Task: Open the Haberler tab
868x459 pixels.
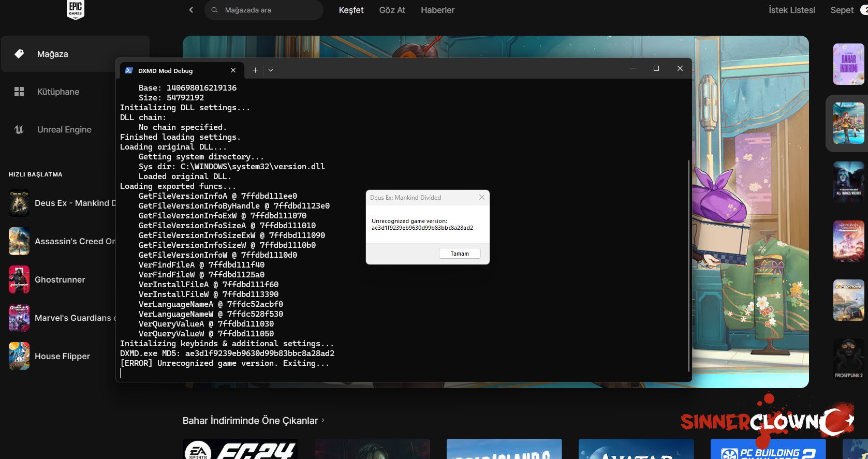Action: (437, 10)
